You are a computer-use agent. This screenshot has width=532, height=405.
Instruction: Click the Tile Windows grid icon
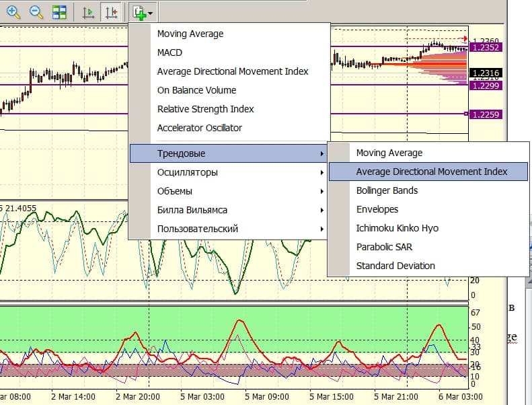[x=59, y=13]
